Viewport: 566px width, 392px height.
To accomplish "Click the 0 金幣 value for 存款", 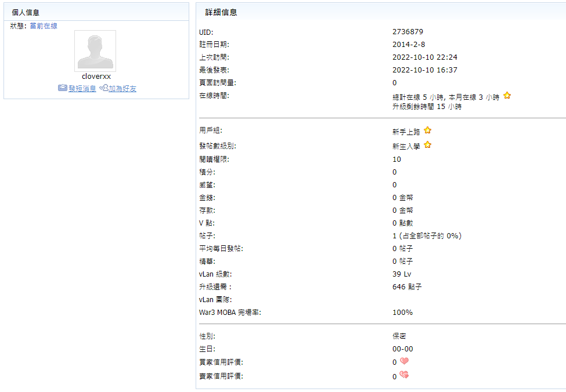I will (403, 210).
